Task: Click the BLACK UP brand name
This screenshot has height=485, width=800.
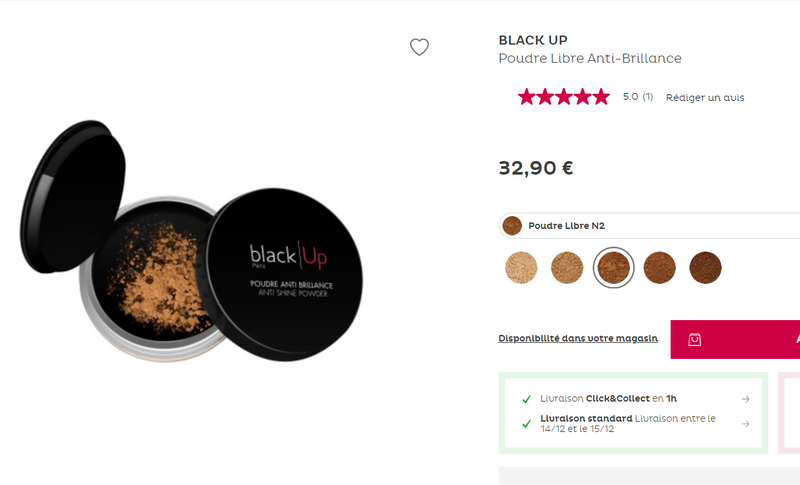Action: click(x=533, y=40)
